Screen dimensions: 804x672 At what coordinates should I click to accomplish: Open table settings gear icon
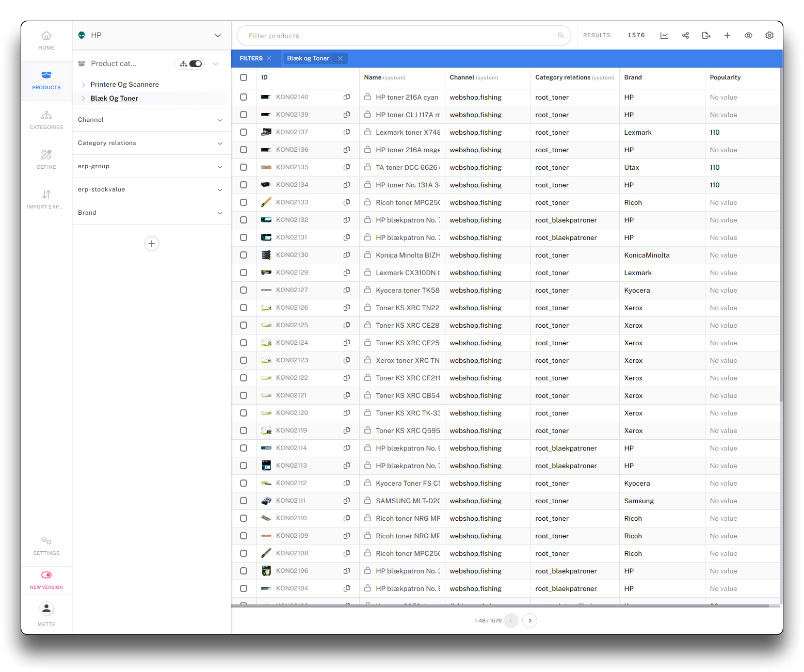point(769,36)
